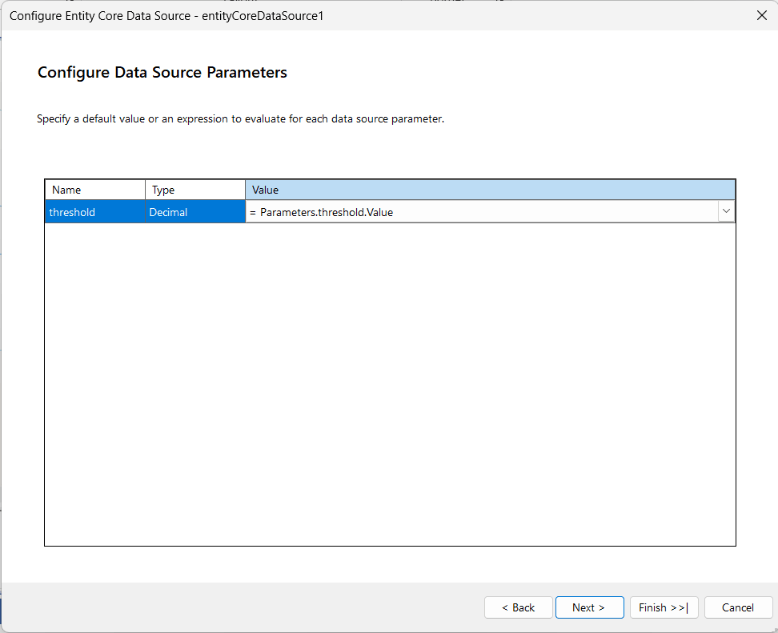Open the Value dropdown for threshold parameter

click(726, 212)
